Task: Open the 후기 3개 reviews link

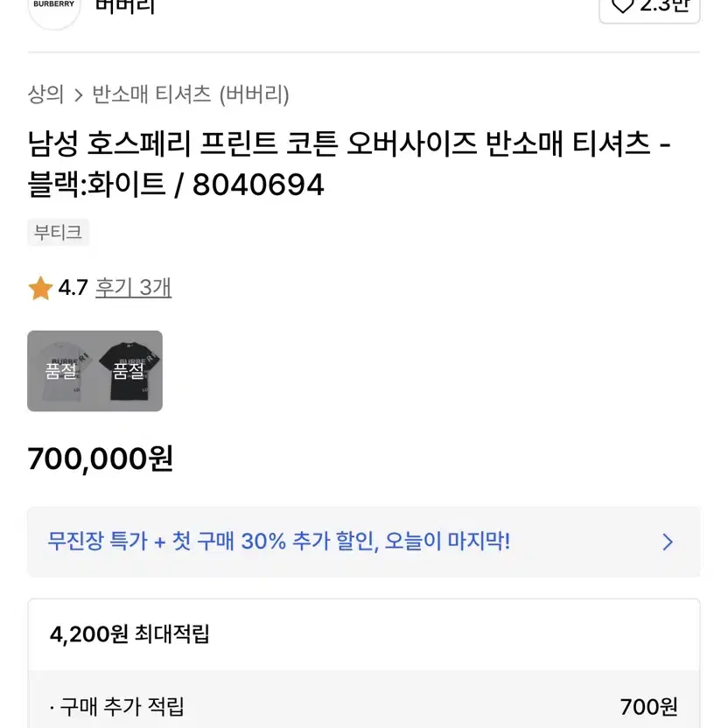Action: (133, 287)
